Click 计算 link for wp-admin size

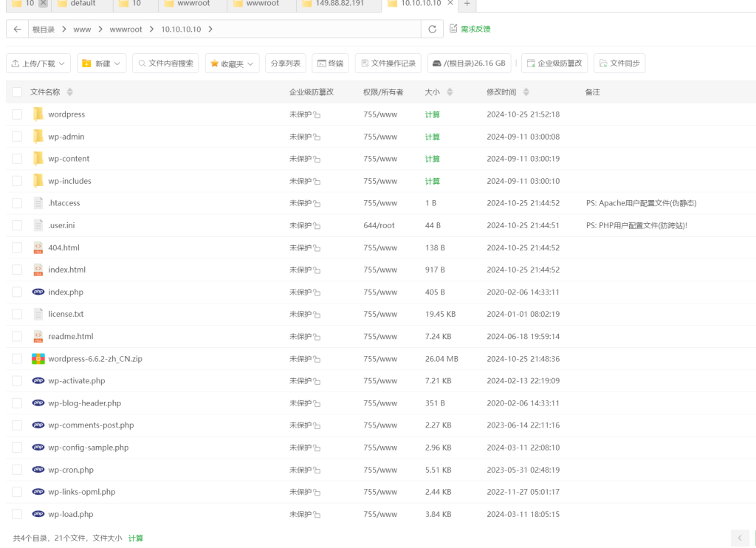point(432,137)
